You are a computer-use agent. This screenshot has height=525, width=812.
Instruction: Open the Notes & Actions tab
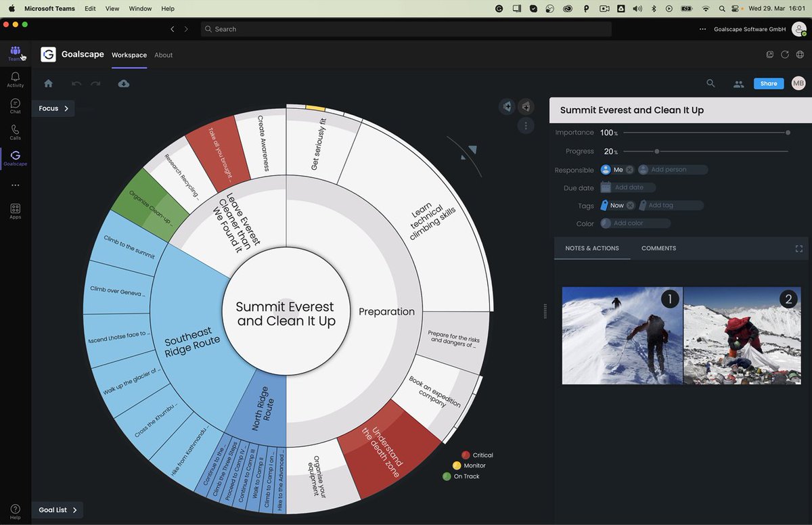pos(592,248)
